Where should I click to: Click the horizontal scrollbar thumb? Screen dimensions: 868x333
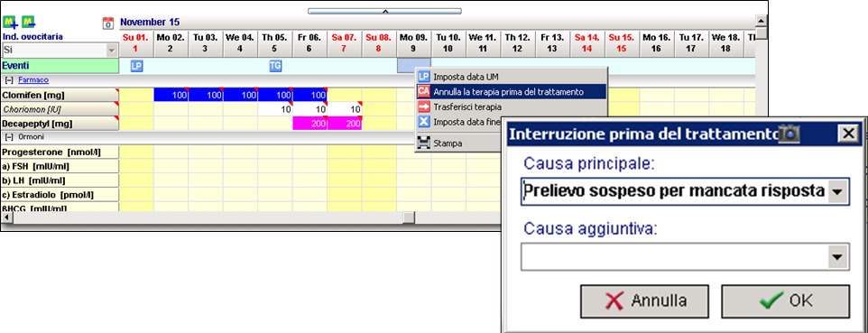pos(409,217)
